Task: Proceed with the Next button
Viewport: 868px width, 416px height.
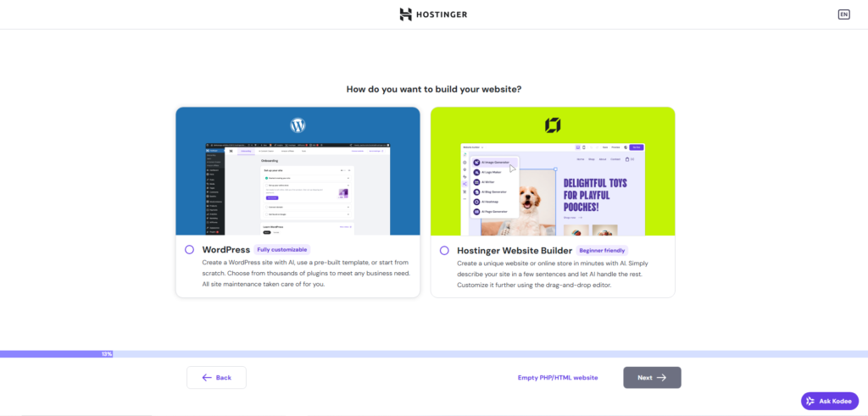Action: [652, 377]
